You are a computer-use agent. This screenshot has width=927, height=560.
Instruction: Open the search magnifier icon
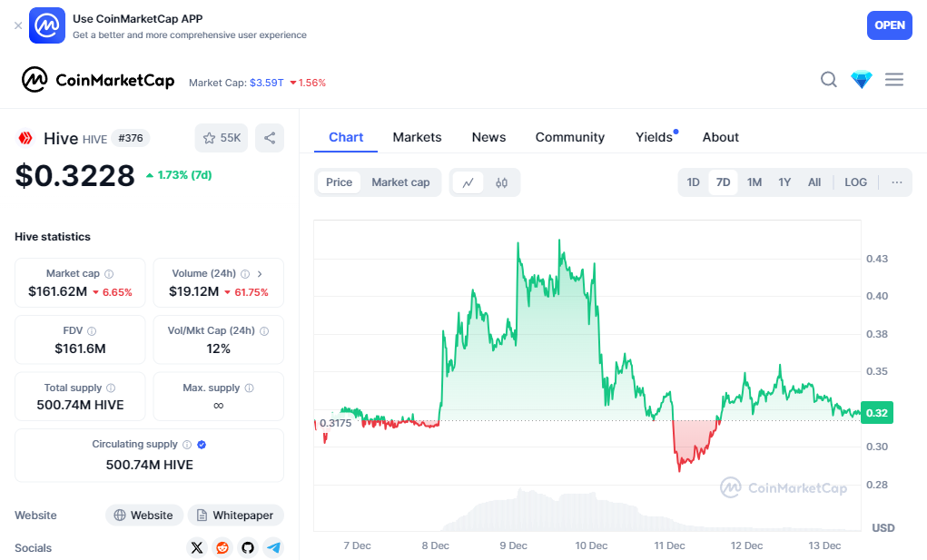(x=828, y=80)
